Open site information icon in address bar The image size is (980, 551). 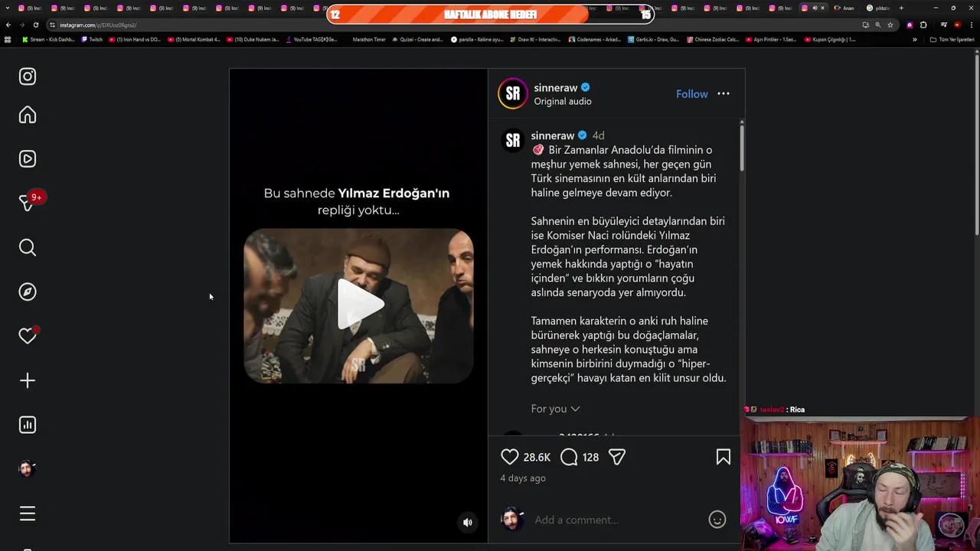(52, 24)
